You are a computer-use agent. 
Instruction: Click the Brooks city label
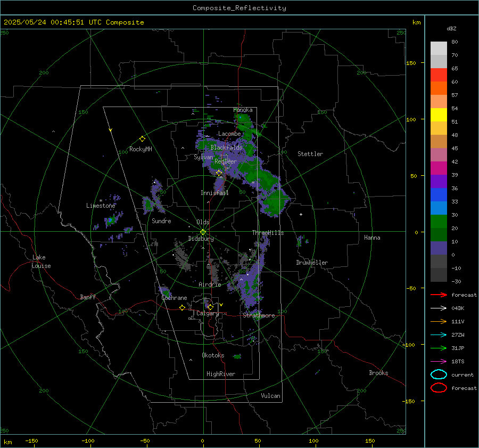(378, 373)
